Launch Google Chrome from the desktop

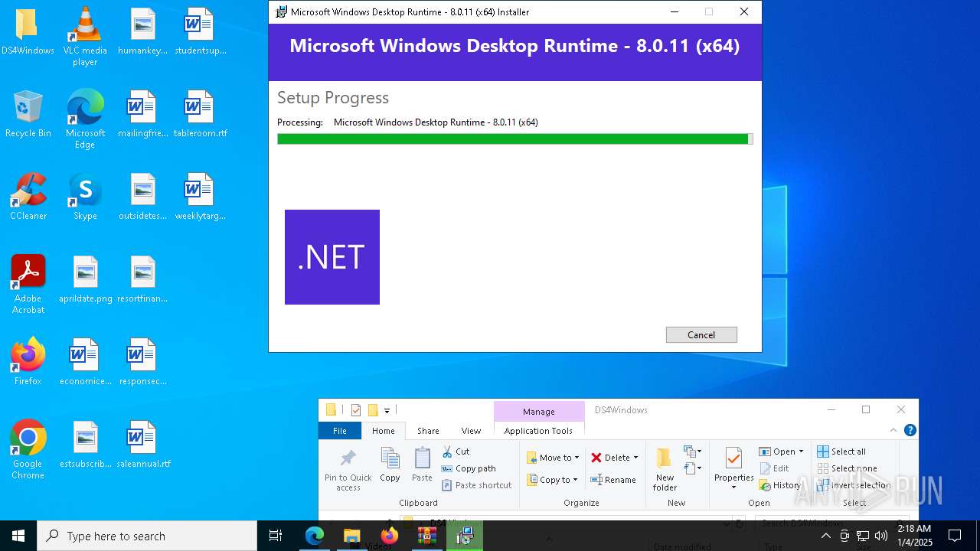pyautogui.click(x=28, y=450)
